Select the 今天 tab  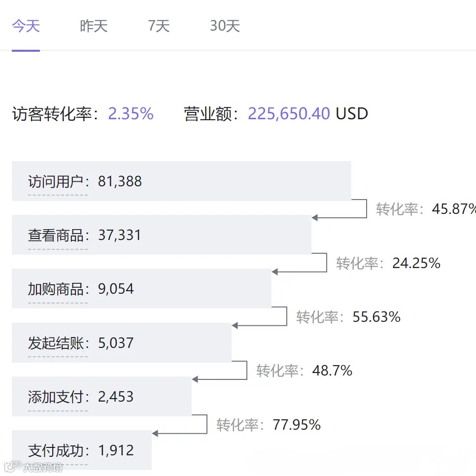point(26,26)
